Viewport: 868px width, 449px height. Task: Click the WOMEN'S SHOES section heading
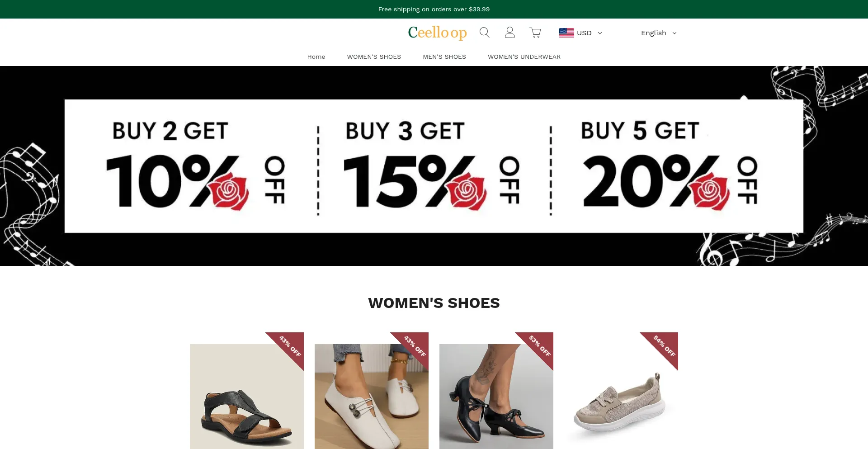(x=434, y=303)
